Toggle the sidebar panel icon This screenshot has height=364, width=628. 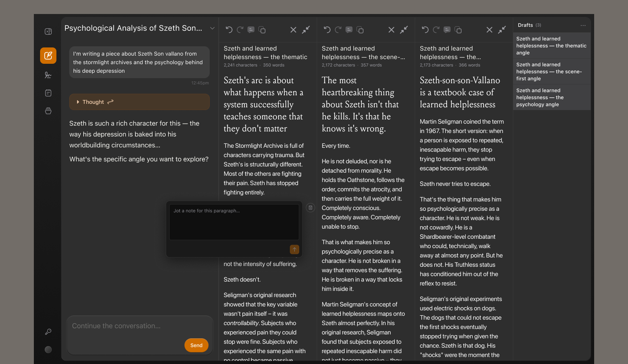tap(48, 31)
